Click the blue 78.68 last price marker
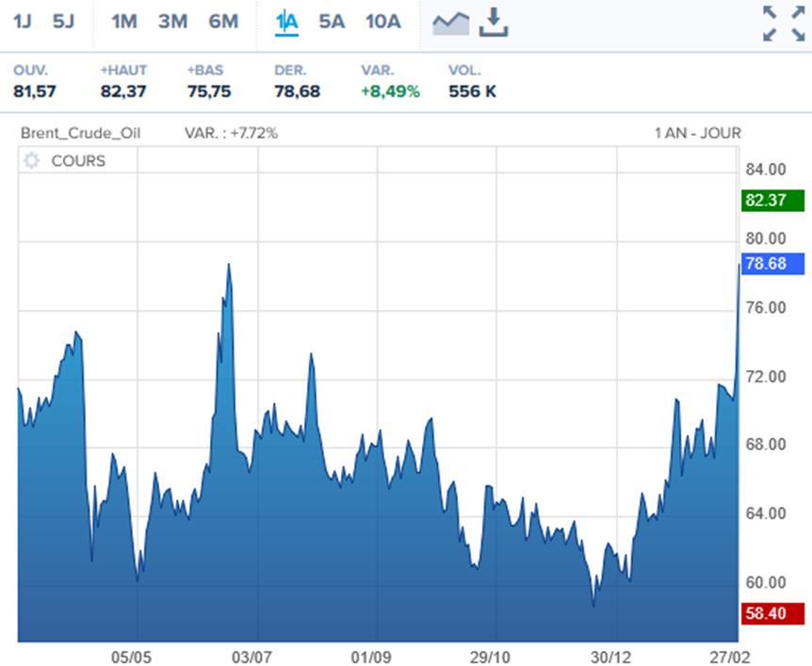Screen dimensions: 812x666 [x=772, y=264]
